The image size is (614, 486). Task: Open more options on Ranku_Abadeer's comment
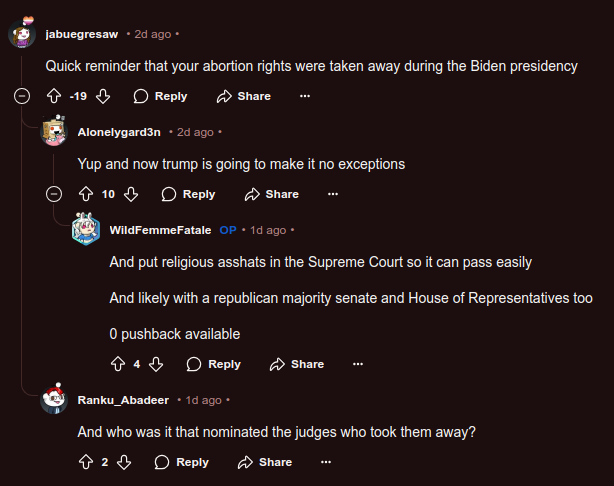point(326,462)
